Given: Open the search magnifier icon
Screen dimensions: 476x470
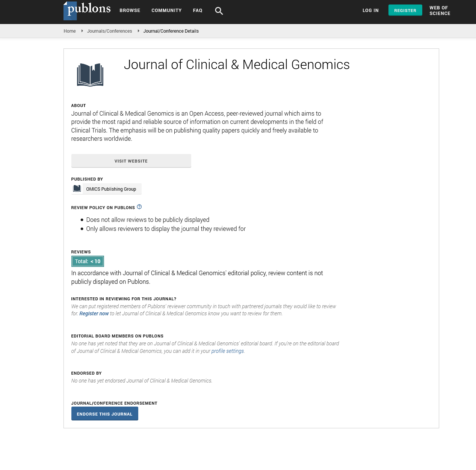Looking at the screenshot, I should pos(219,11).
